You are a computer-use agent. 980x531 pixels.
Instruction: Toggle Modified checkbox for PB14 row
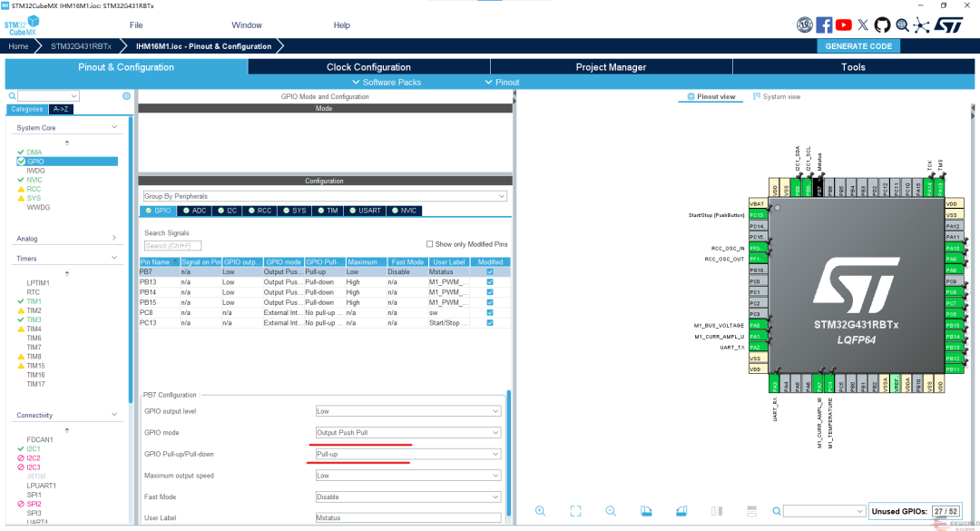[490, 292]
